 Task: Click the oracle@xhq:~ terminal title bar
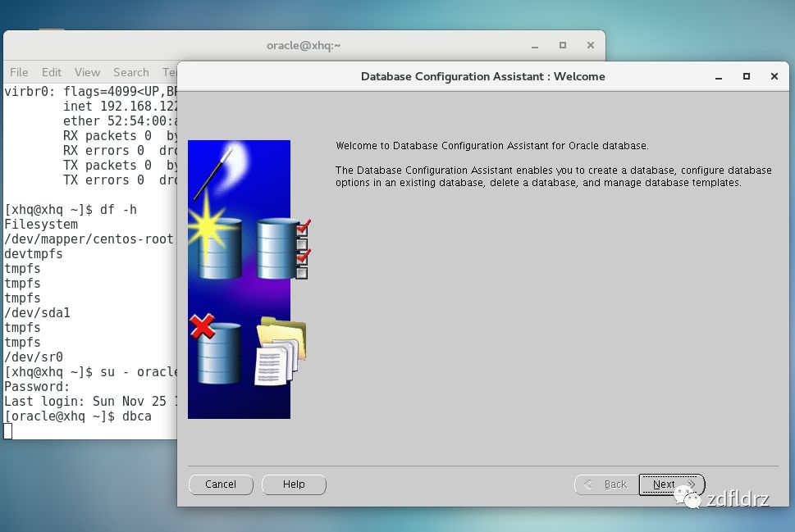tap(304, 46)
